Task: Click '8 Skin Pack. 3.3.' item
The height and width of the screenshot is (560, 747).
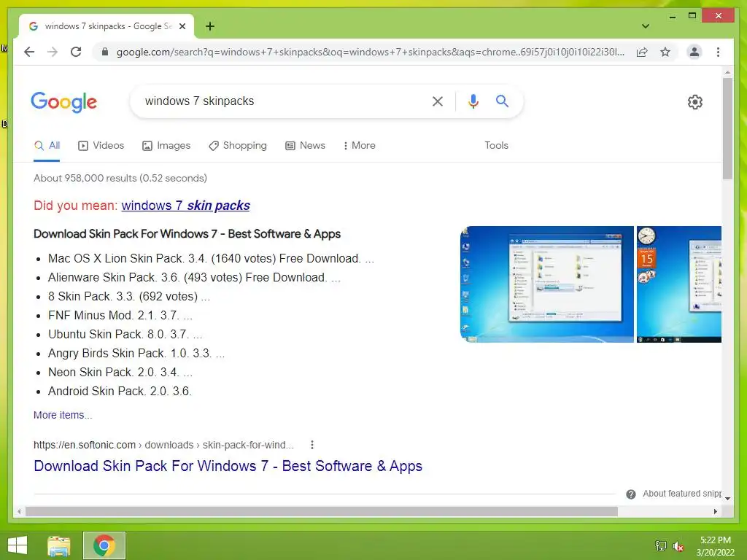Action: pos(129,297)
